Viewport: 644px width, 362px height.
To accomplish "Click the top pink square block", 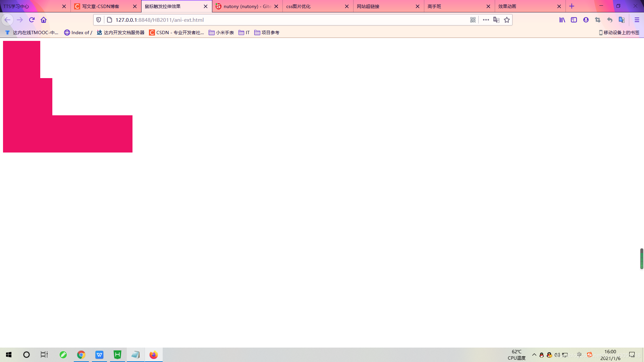I will tap(21, 59).
